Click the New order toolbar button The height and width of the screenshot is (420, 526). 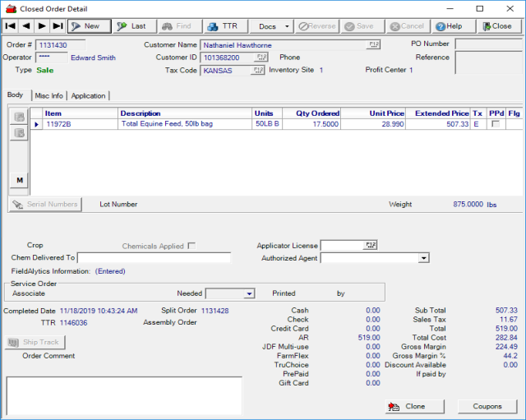click(x=88, y=26)
